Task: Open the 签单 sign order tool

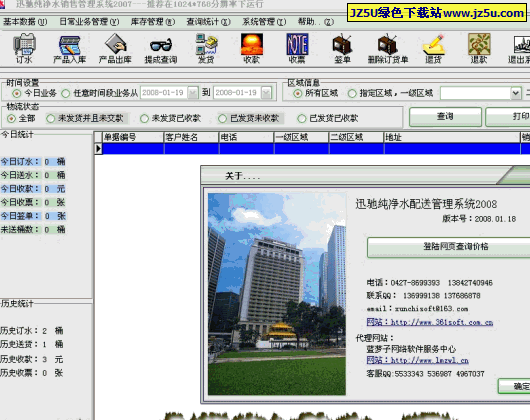Action: point(342,48)
